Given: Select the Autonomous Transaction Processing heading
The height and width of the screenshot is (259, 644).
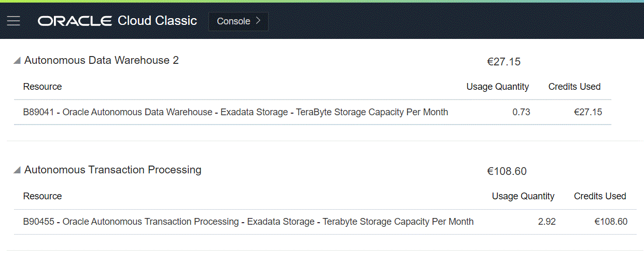Looking at the screenshot, I should pos(113,170).
